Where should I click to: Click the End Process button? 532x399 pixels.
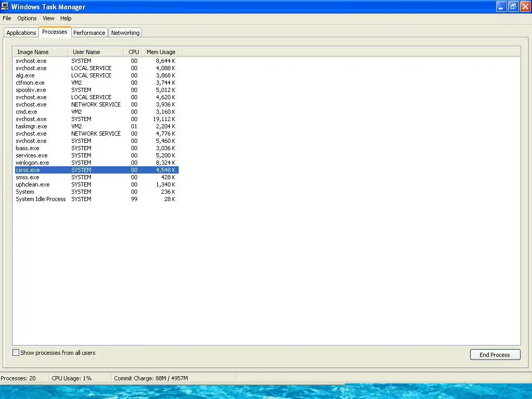click(495, 354)
